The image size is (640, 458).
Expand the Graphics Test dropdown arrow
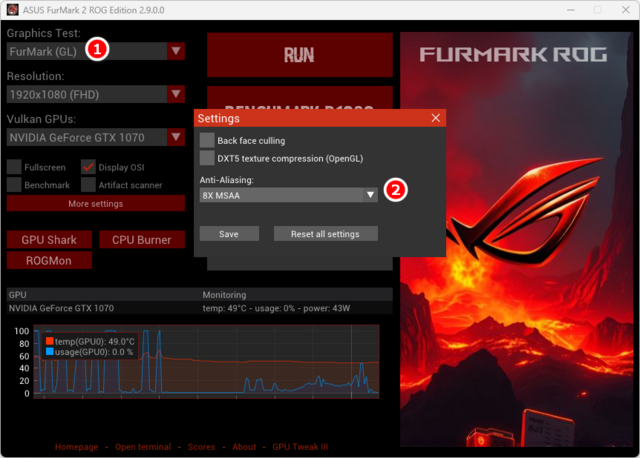coord(176,51)
